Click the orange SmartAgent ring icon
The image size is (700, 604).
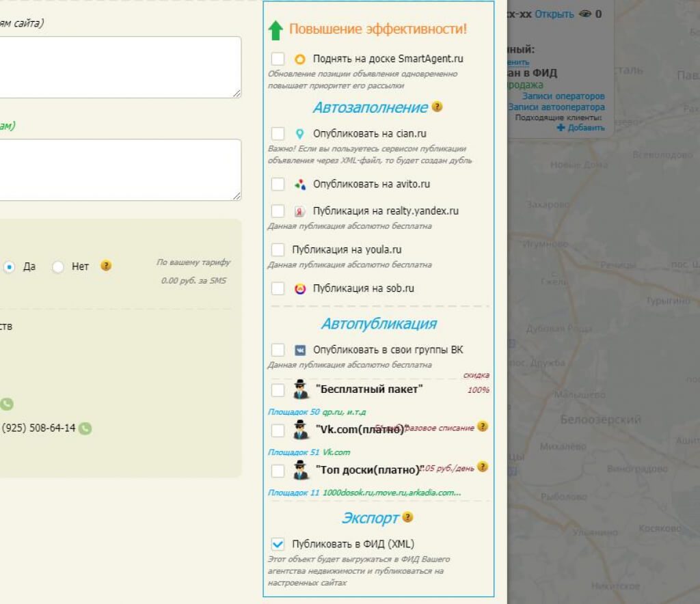click(x=300, y=59)
